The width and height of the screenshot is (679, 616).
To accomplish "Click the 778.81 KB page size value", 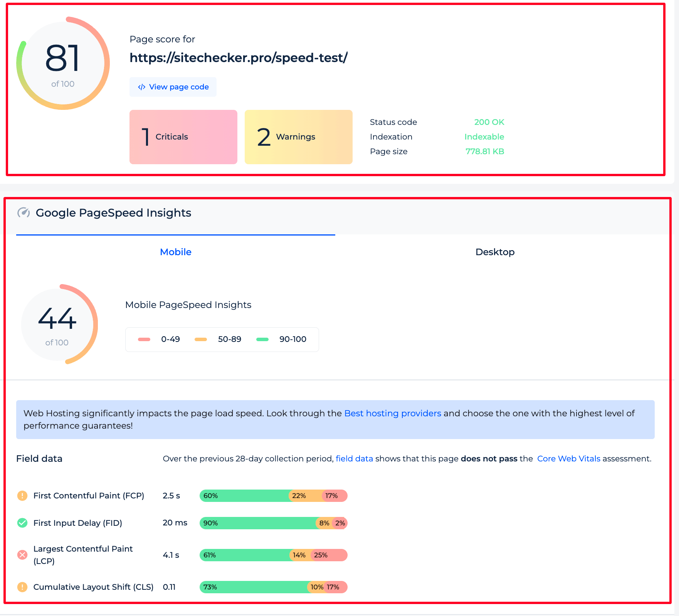I will coord(485,151).
